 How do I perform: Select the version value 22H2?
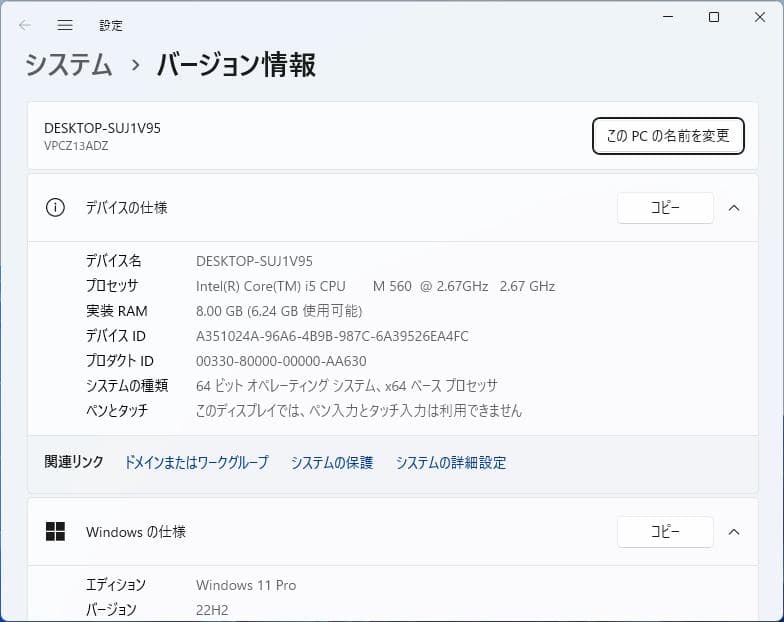212,610
